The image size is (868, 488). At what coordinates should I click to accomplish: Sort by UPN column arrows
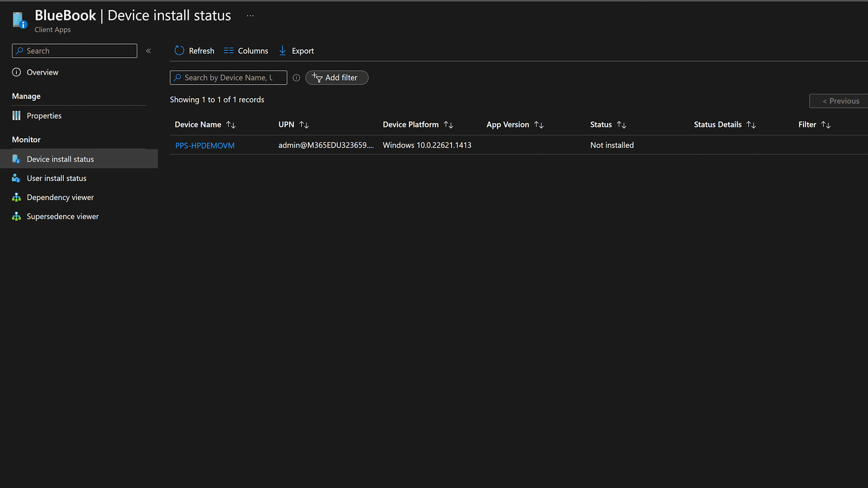[304, 125]
